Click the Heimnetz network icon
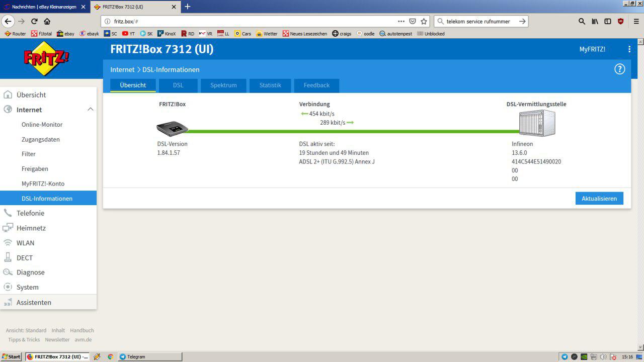The width and height of the screenshot is (644, 362). 8,228
